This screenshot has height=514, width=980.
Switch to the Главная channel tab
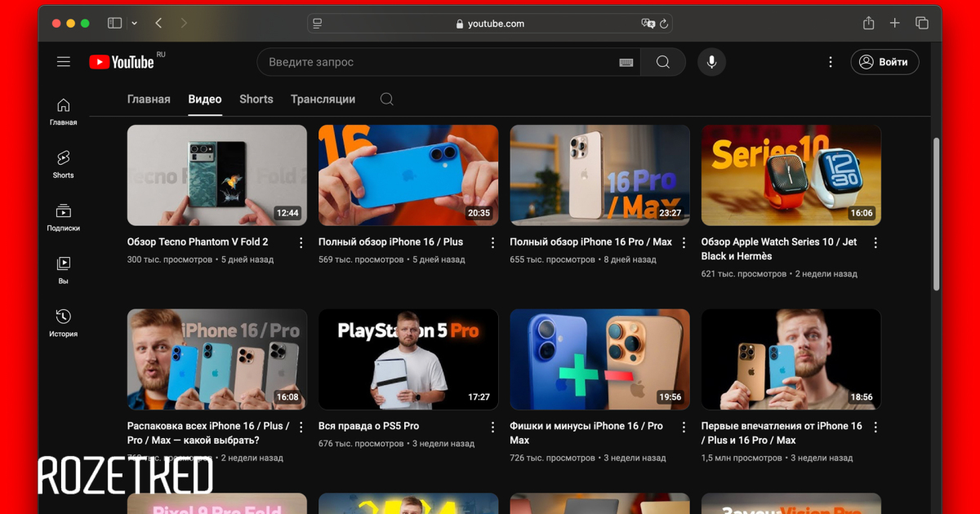click(149, 100)
